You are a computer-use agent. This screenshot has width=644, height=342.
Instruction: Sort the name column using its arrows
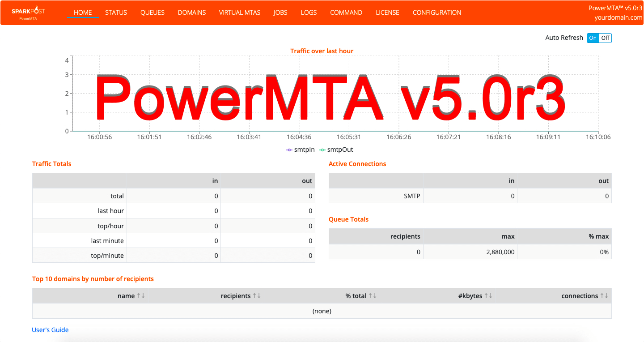coord(141,295)
